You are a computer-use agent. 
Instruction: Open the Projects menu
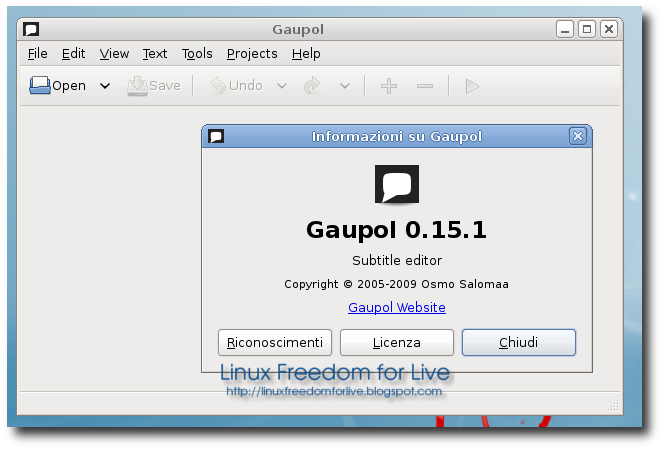pyautogui.click(x=252, y=54)
